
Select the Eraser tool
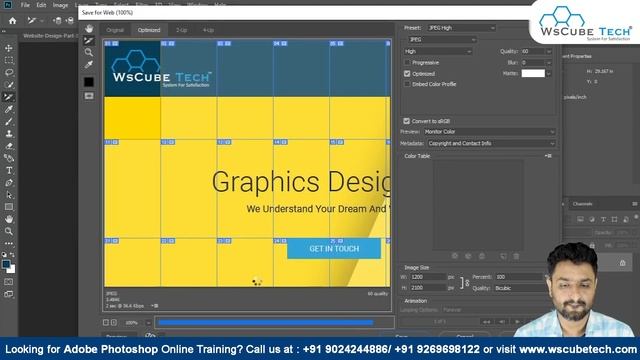[x=9, y=146]
